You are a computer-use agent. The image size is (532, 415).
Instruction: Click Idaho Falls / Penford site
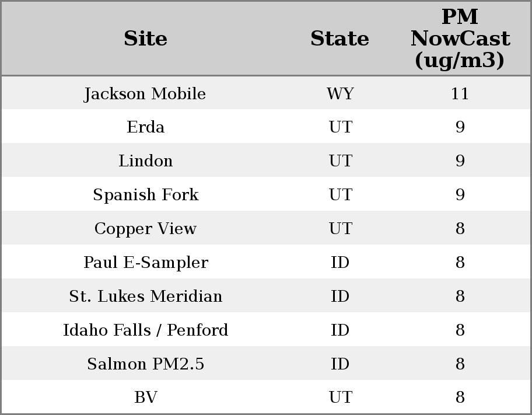coord(145,330)
